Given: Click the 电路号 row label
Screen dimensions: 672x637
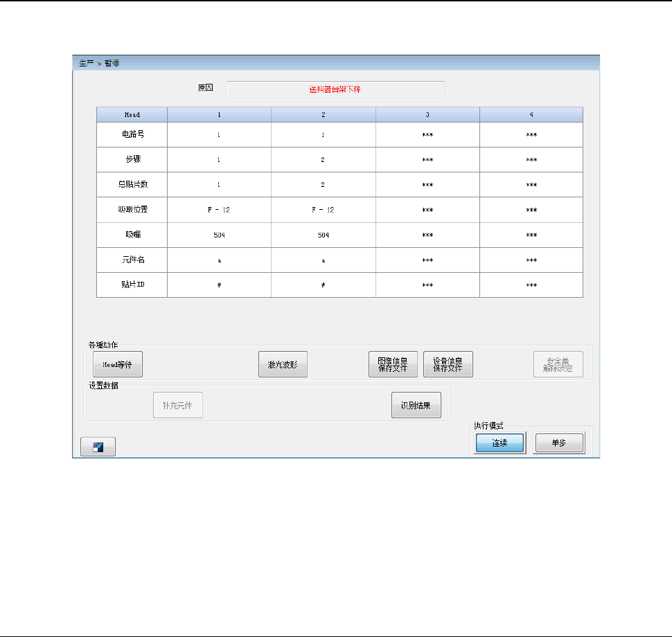Looking at the screenshot, I should pos(132,134).
